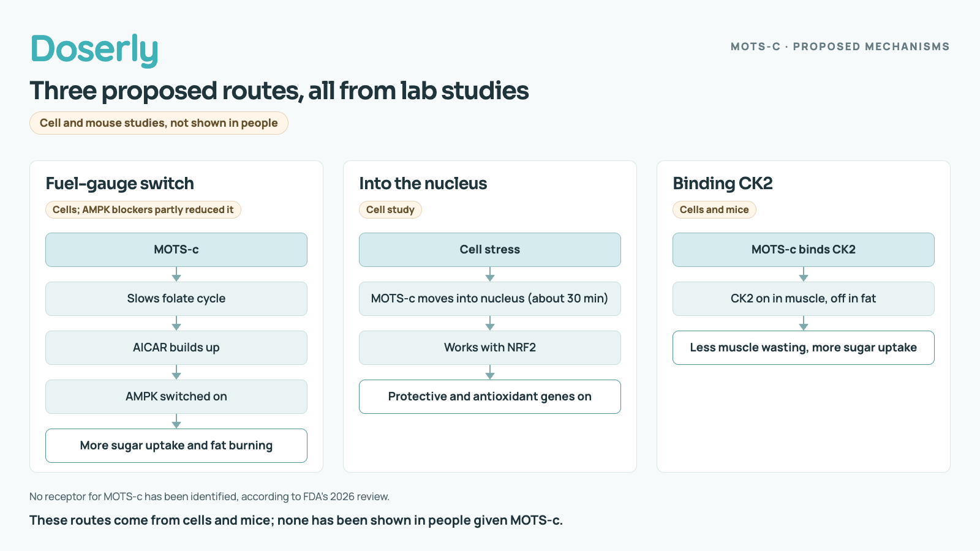Select Protective and antioxidant genes on

[490, 397]
